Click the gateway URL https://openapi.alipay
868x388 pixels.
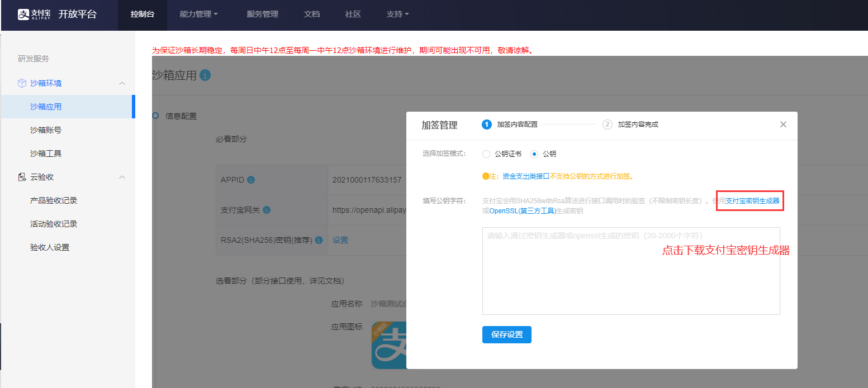(x=369, y=210)
